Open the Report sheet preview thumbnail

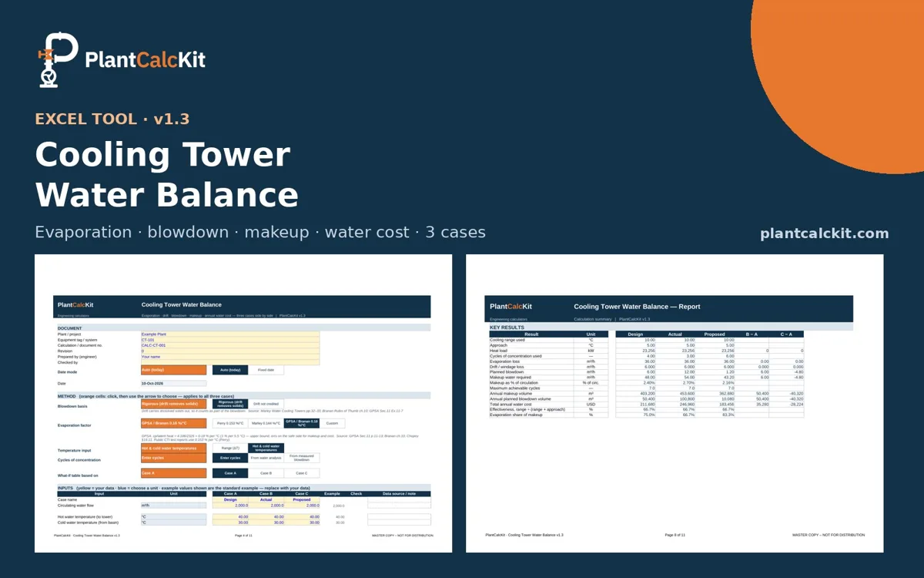675,404
